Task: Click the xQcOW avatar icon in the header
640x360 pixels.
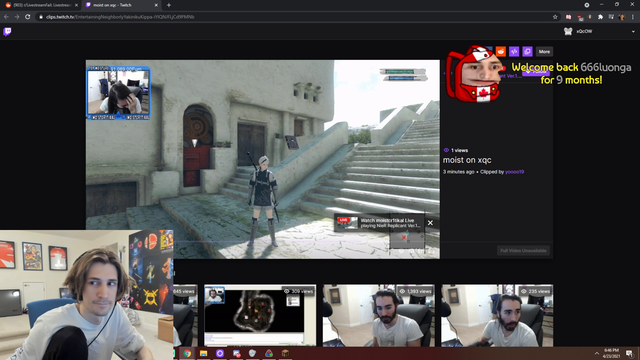Action: coord(568,31)
